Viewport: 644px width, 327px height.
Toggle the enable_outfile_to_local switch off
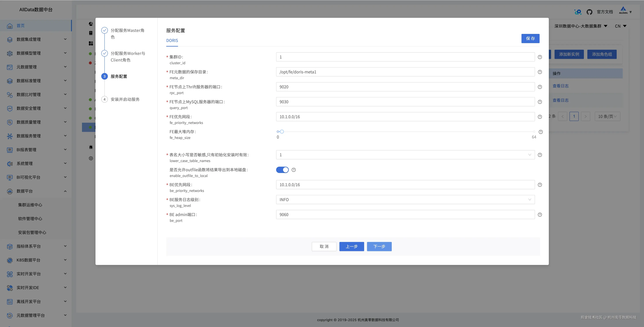(282, 170)
